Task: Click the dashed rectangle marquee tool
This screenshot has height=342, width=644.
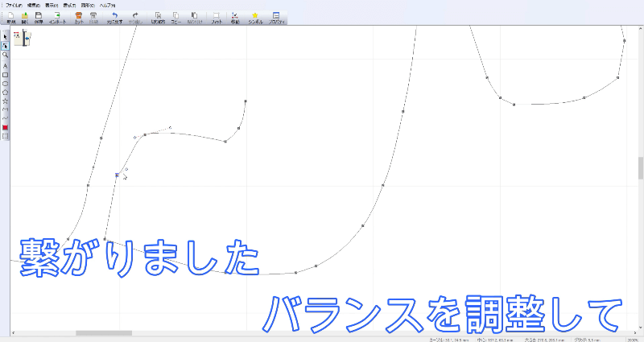Action: tap(5, 136)
